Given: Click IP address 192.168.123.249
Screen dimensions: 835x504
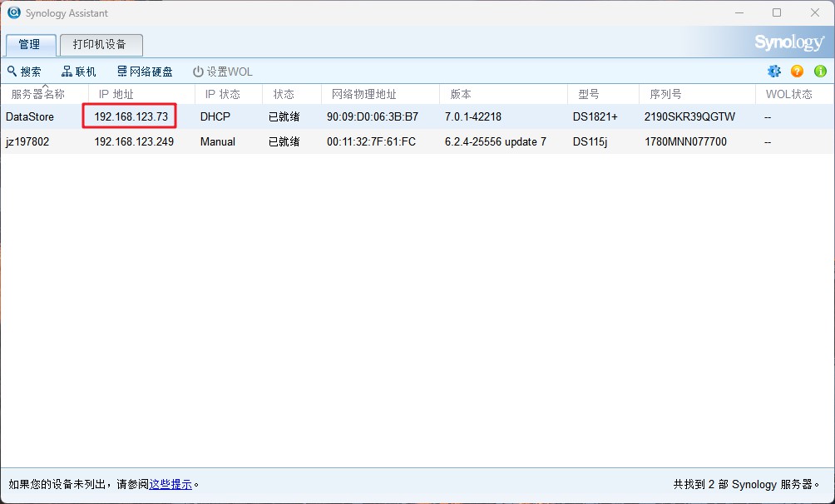Looking at the screenshot, I should [x=134, y=141].
